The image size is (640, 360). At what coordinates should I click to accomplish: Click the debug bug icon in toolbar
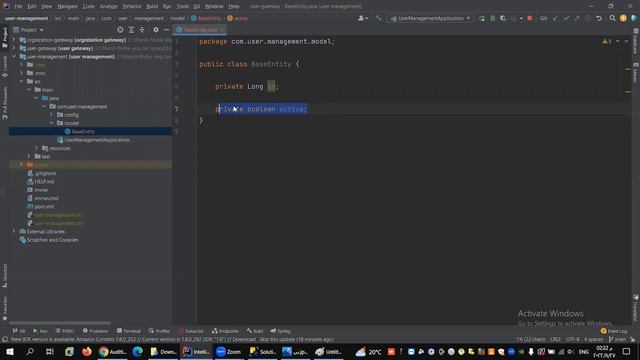coord(493,18)
